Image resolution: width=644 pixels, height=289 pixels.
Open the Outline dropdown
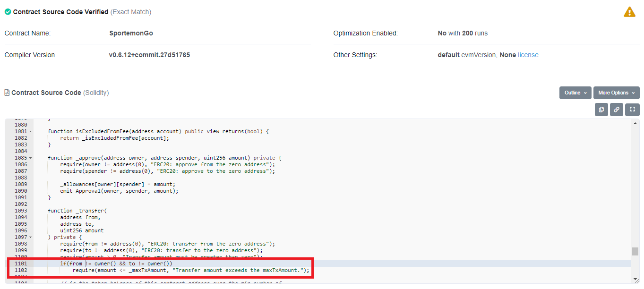(575, 93)
